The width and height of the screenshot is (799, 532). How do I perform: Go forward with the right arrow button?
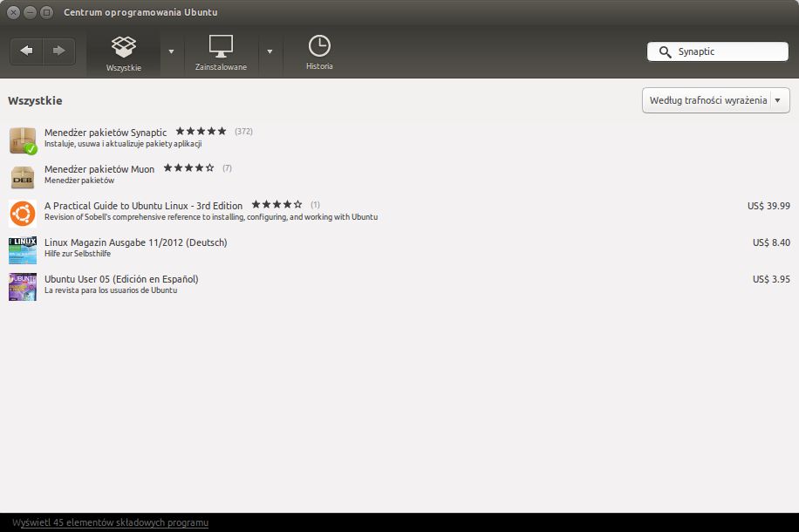coord(59,51)
